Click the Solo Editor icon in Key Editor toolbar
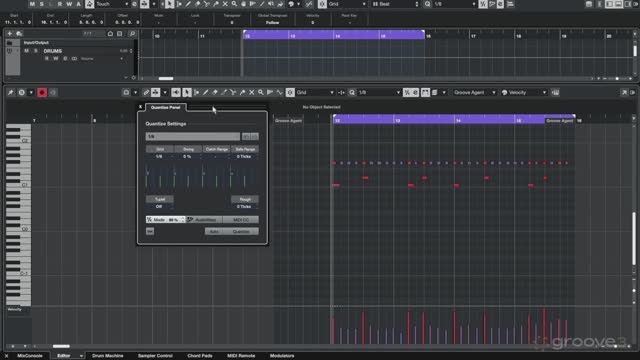 pos(22,93)
